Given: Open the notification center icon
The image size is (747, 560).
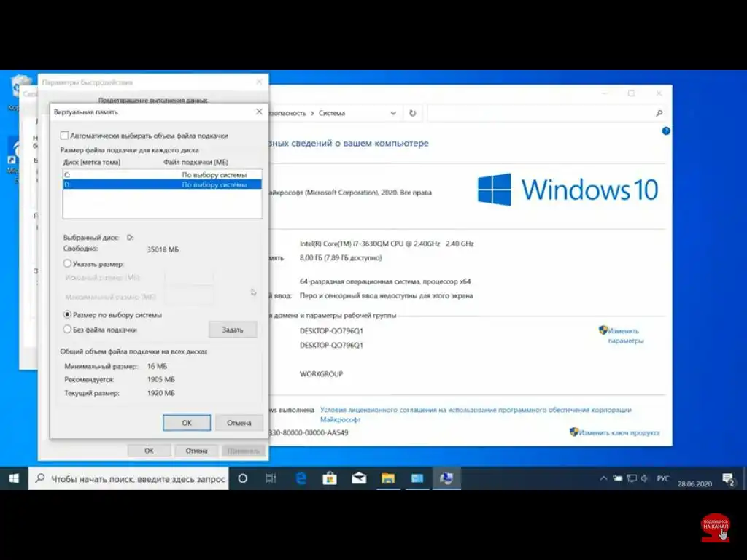Looking at the screenshot, I should click(x=728, y=479).
